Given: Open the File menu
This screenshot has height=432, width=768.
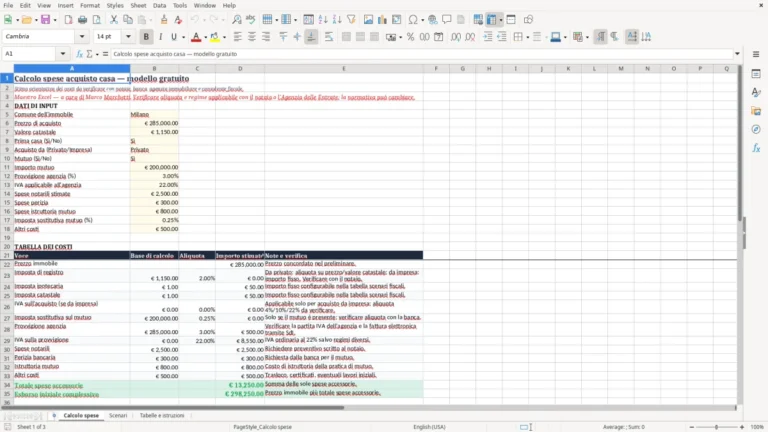Looking at the screenshot, I should click(x=8, y=5).
